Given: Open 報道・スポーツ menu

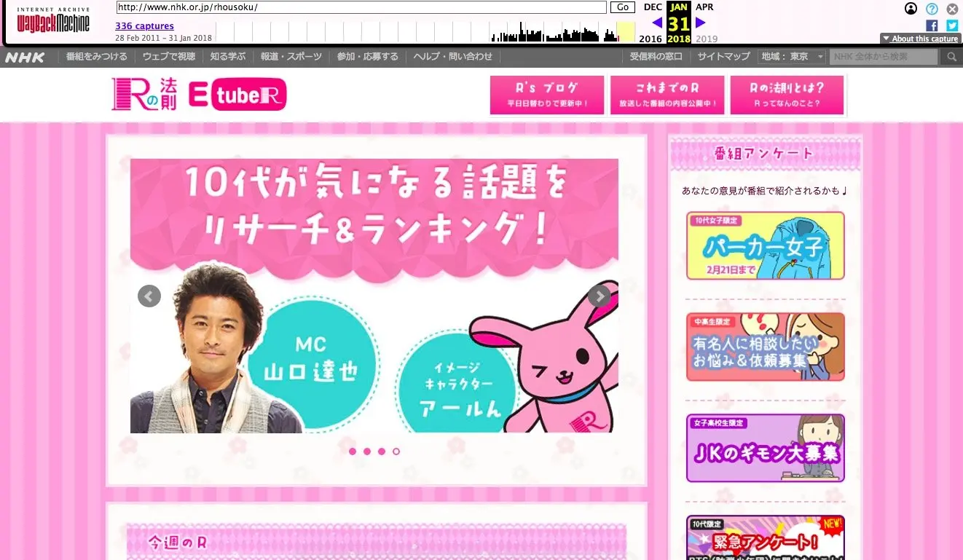Looking at the screenshot, I should (291, 57).
